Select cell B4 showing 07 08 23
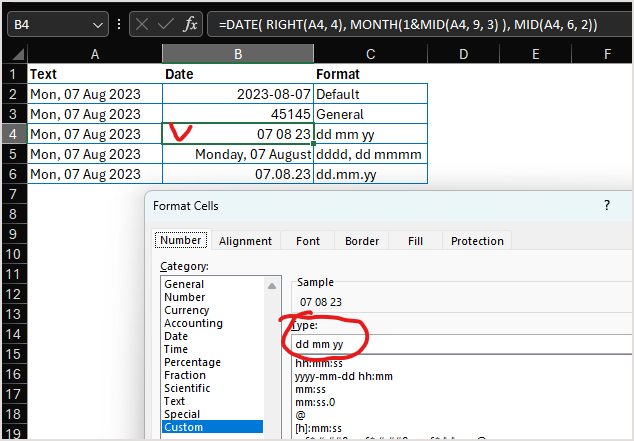Screen dimensions: 634x441 click(x=238, y=134)
